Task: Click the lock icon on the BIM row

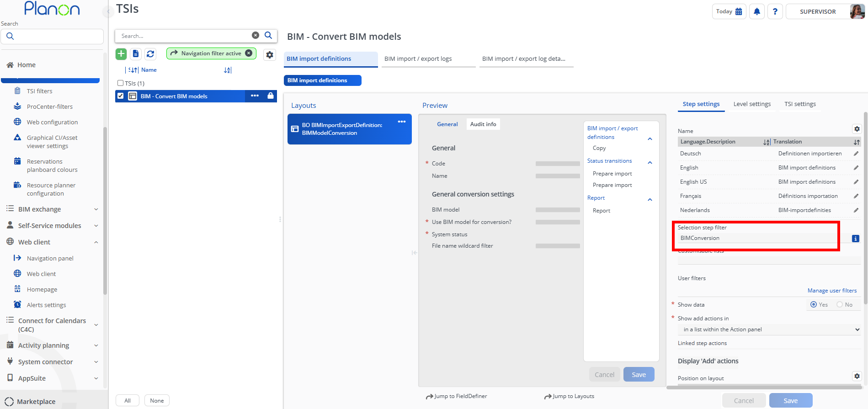Action: pos(271,96)
